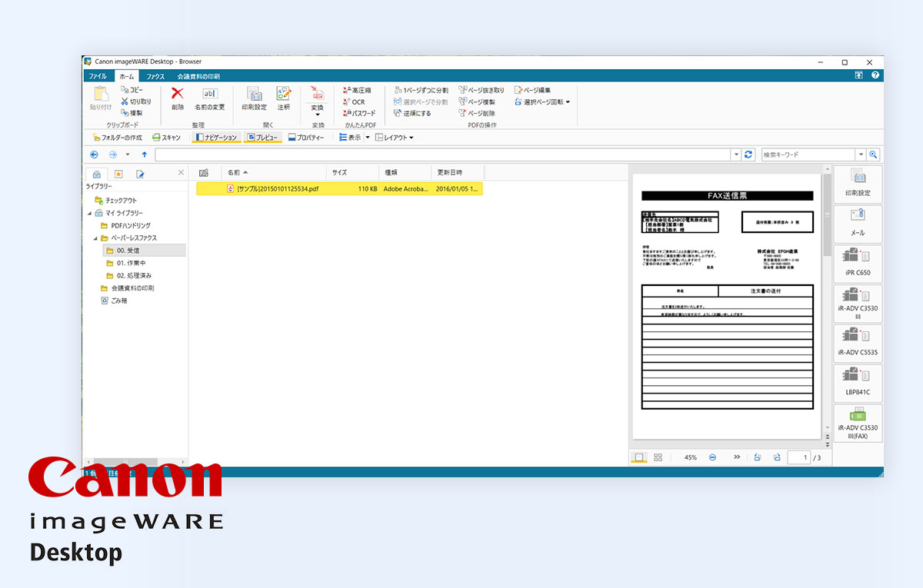Toggle the Preview (プレビュー) pane
Viewport: 923px width, 588px height.
[x=263, y=138]
